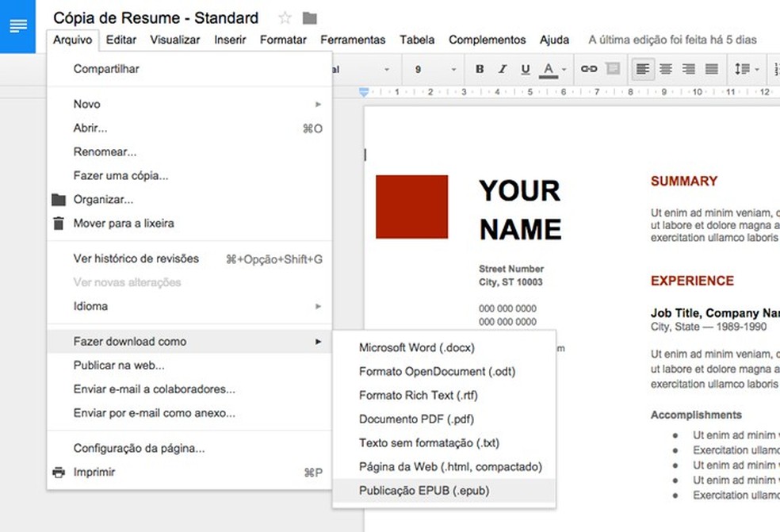Open the font size dropdown
The height and width of the screenshot is (532, 780).
pos(435,70)
